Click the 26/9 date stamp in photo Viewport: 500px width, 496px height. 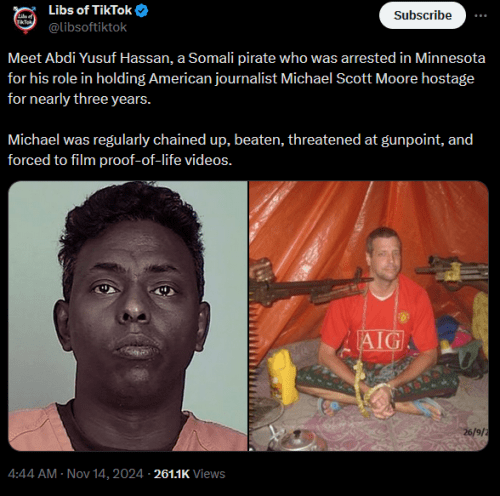(x=476, y=432)
